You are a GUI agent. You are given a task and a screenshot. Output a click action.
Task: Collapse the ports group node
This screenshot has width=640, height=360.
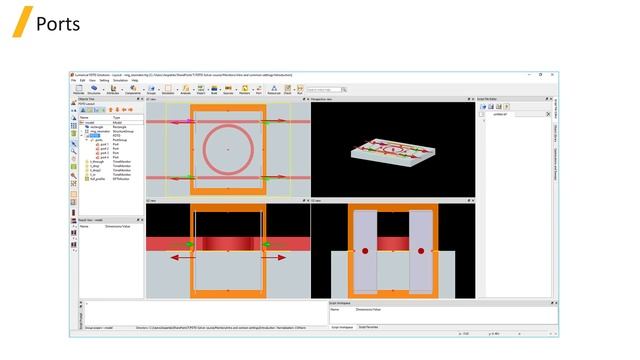click(87, 140)
